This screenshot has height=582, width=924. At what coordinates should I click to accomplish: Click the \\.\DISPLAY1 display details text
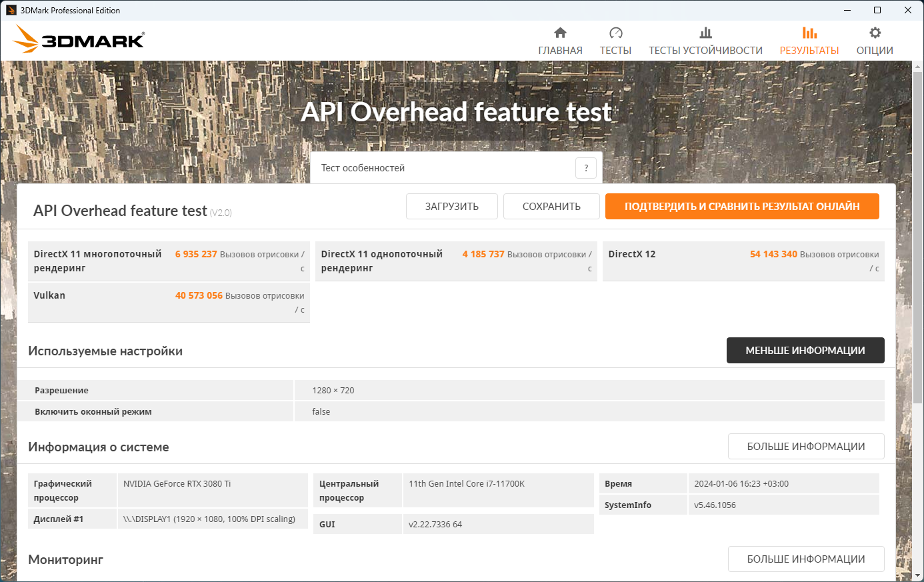pos(209,519)
